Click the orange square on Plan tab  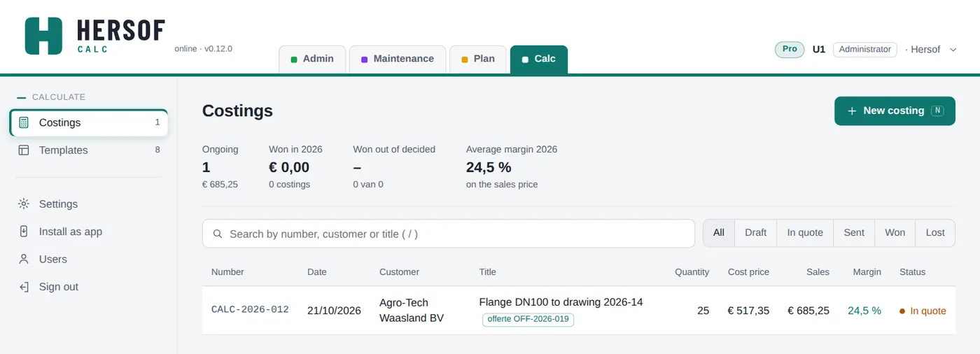pyautogui.click(x=465, y=59)
